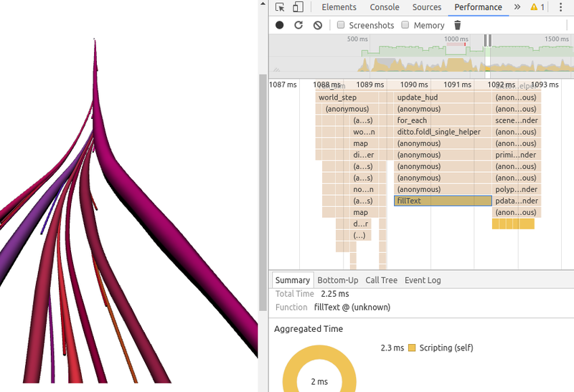
Task: Click the inspect element picker icon
Action: pos(280,7)
